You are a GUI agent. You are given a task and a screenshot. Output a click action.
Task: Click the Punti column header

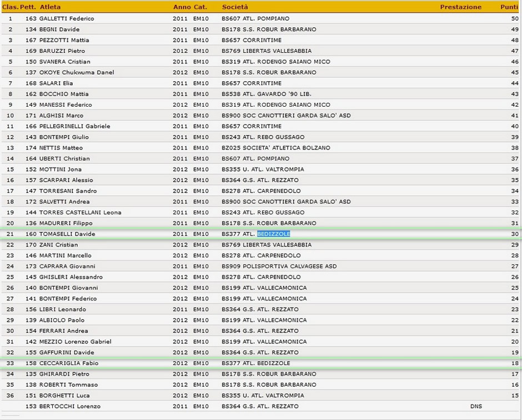pyautogui.click(x=509, y=7)
